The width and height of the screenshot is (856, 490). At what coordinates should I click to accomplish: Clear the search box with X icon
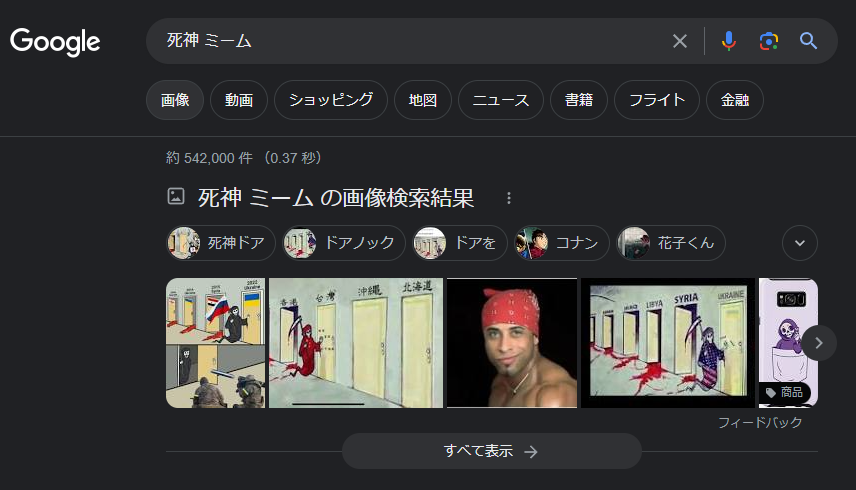(x=680, y=41)
